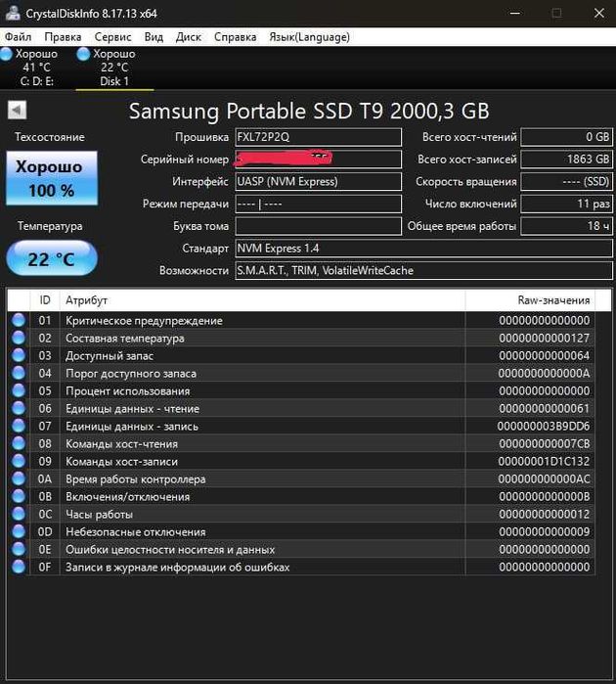The image size is (616, 684).
Task: Open the Справка menu
Action: pyautogui.click(x=235, y=37)
